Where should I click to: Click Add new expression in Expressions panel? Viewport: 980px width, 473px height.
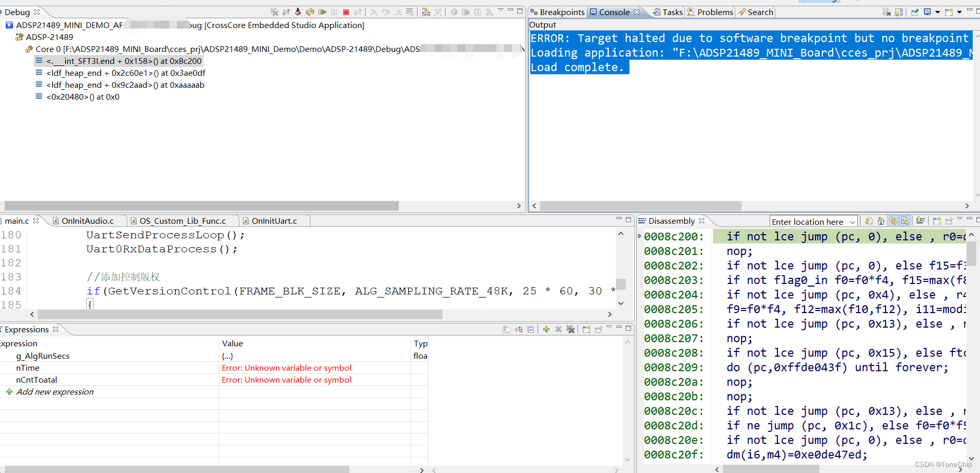[55, 391]
